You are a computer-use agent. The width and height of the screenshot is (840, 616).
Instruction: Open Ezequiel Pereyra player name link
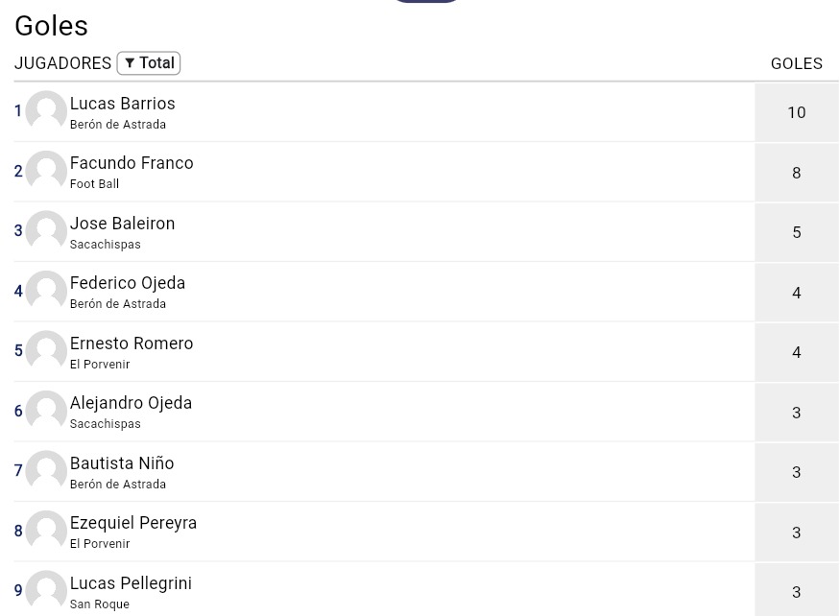[132, 523]
